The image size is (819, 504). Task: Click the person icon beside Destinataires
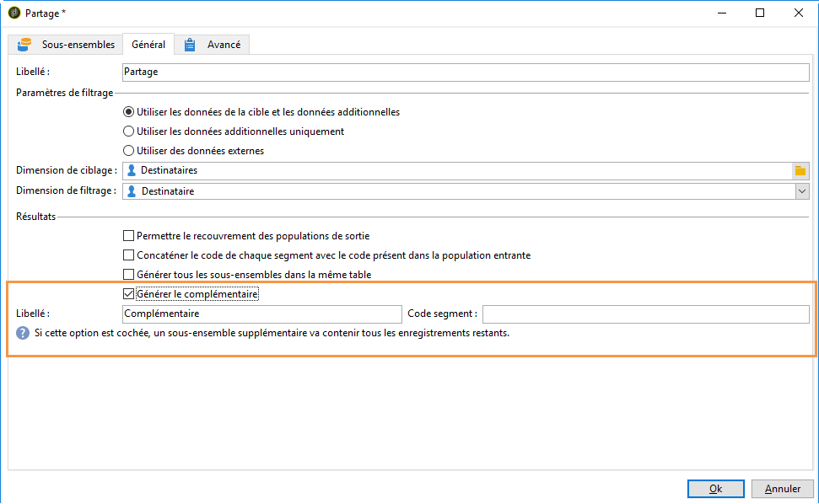[132, 170]
